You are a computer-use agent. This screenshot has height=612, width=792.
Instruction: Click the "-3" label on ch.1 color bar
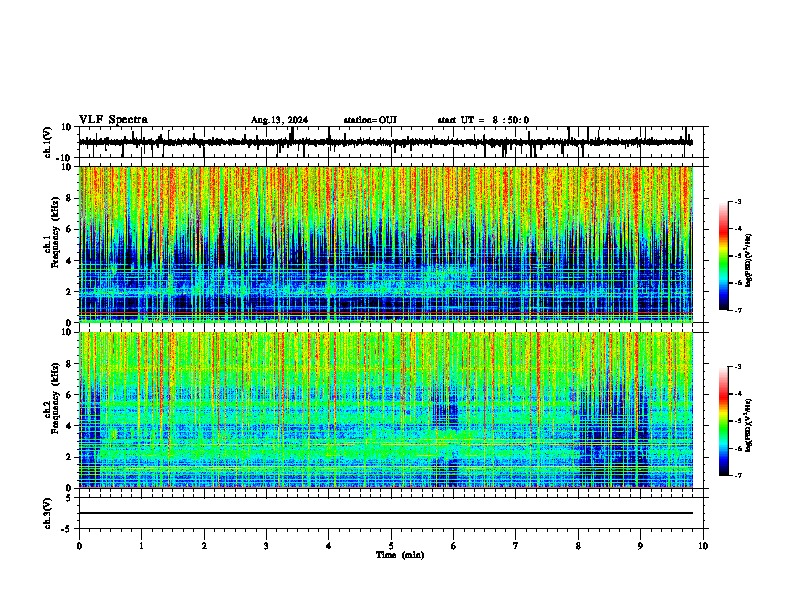(x=737, y=202)
